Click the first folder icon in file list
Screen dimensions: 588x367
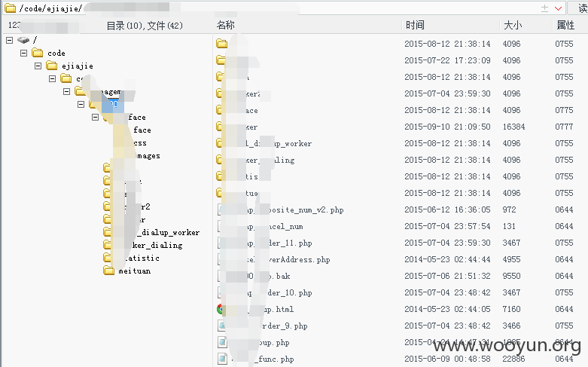221,44
